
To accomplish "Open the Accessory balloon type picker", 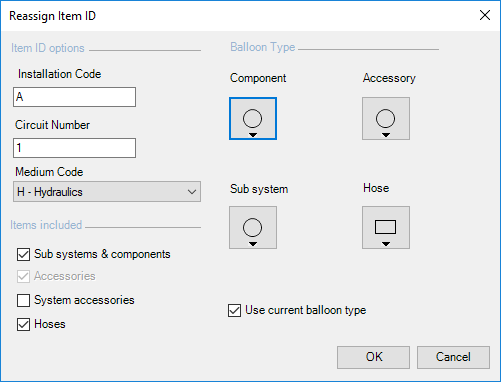I will [x=386, y=118].
